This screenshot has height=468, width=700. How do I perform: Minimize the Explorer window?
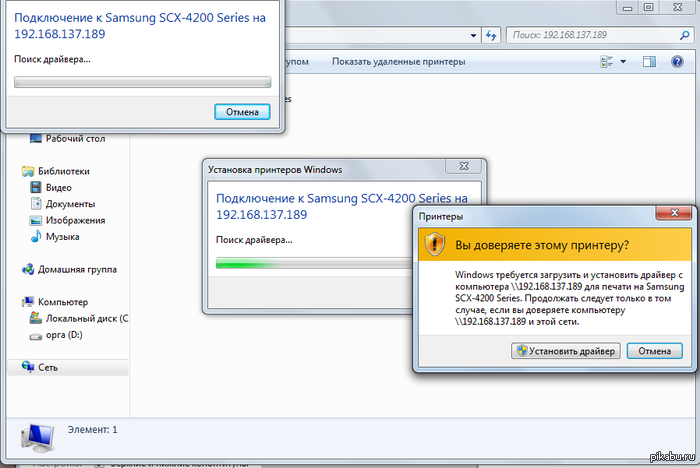coord(628,7)
